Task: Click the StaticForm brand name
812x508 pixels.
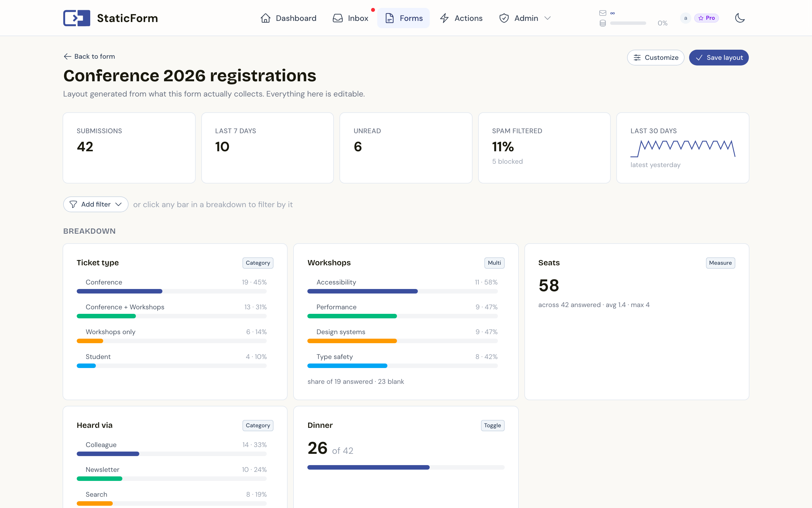Action: click(x=127, y=18)
